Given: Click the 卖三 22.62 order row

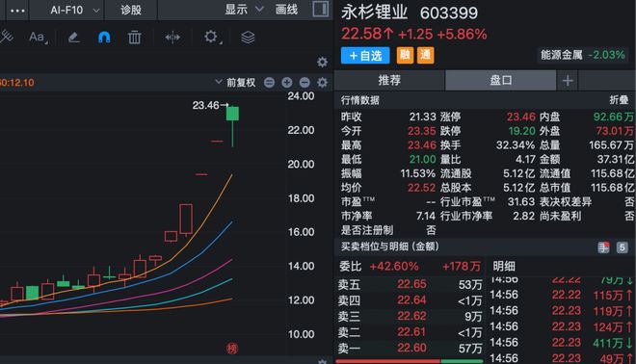Looking at the screenshot, I should [410, 316].
